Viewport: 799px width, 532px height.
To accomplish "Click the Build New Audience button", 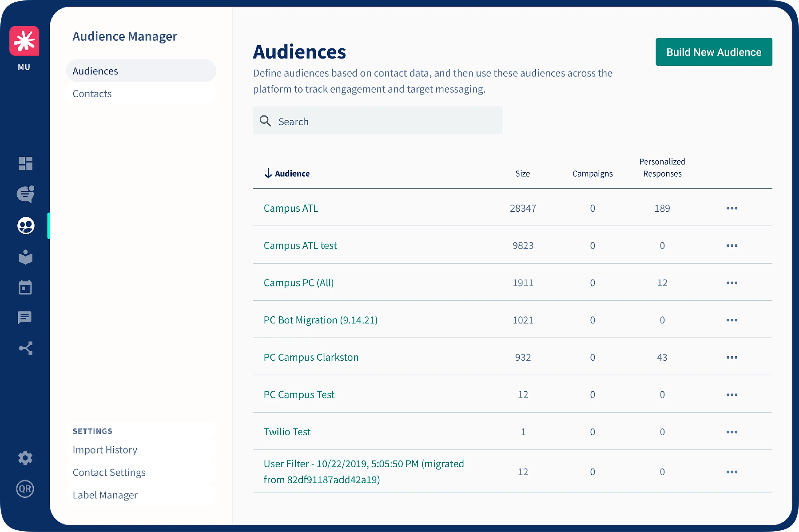I will (713, 52).
